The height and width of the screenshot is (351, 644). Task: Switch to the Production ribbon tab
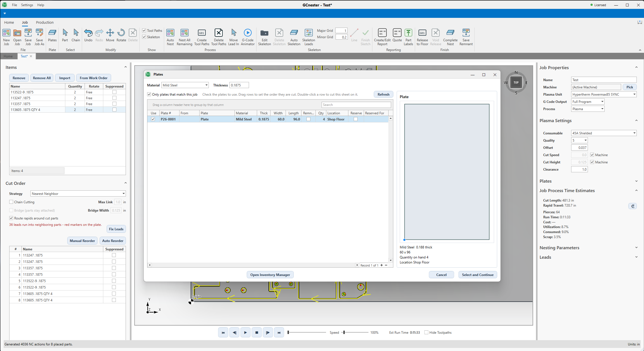click(x=45, y=22)
